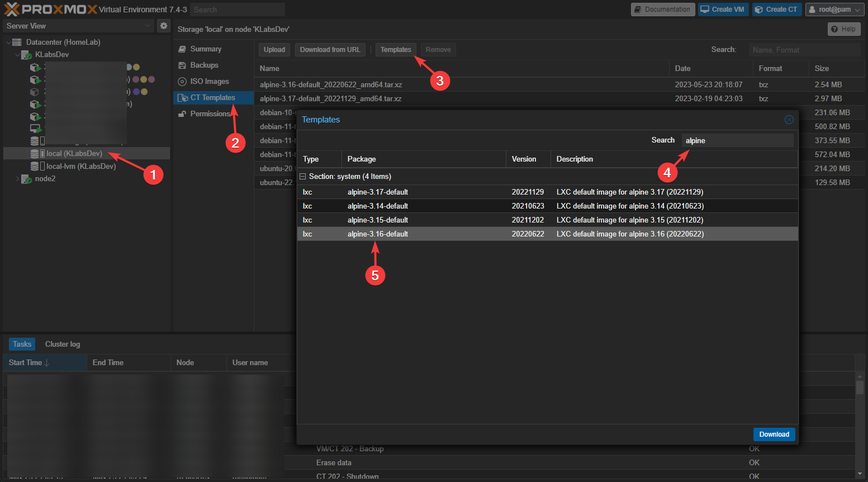Click the Backups floppy icon
The width and height of the screenshot is (868, 482).
pos(182,65)
